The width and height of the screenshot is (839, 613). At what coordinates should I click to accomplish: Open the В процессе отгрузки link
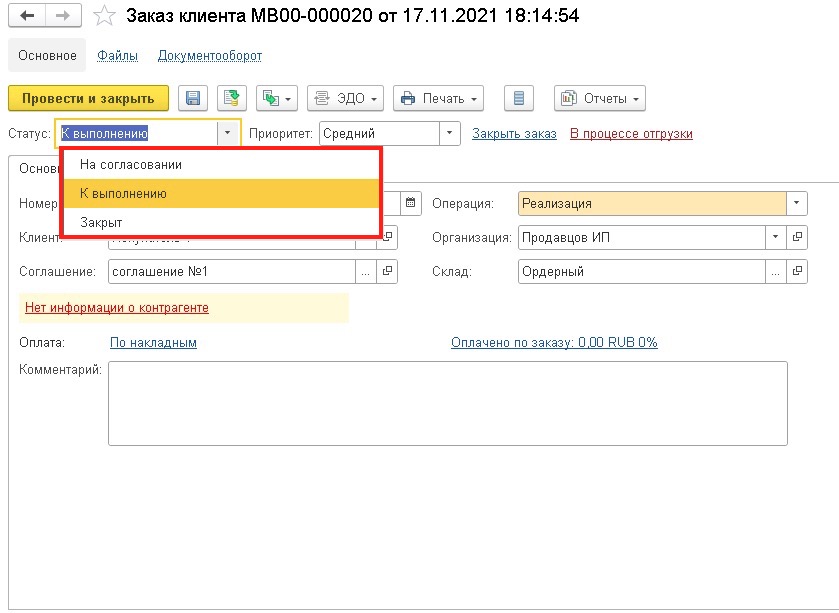tap(631, 134)
